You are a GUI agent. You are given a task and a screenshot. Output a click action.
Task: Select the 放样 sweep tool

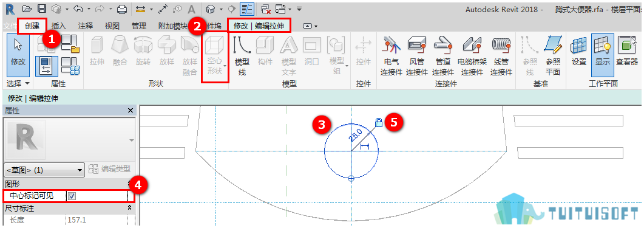pyautogui.click(x=167, y=52)
